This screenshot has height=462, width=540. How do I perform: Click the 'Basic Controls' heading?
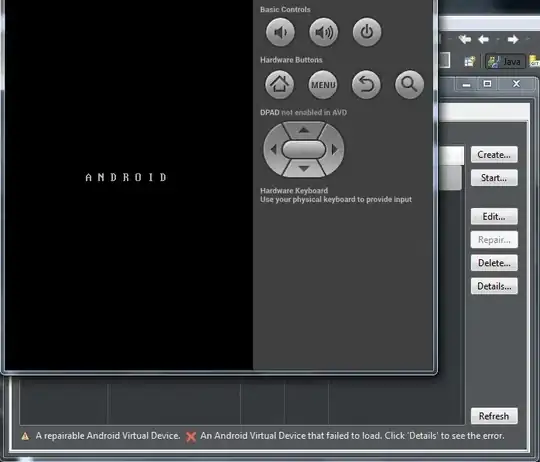(285, 10)
